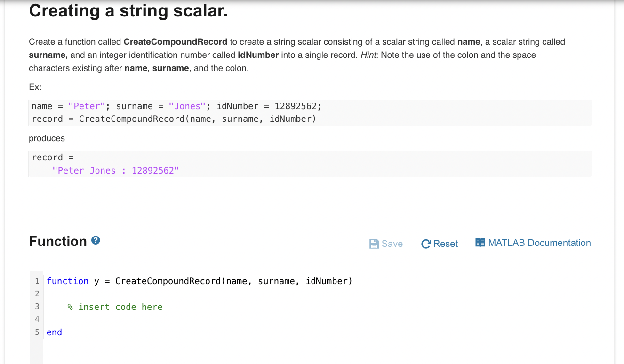
Task: Click line number 3 in the editor gutter
Action: (x=37, y=307)
